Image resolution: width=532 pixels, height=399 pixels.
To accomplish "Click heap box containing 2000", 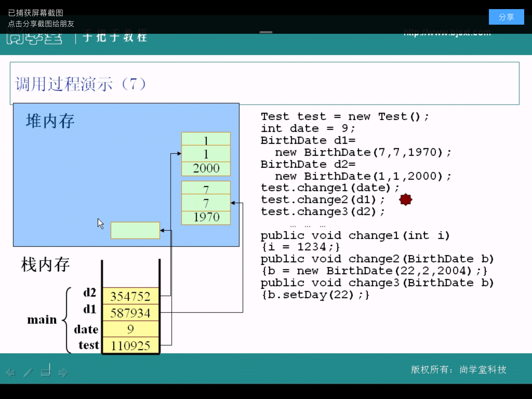I will pyautogui.click(x=206, y=168).
